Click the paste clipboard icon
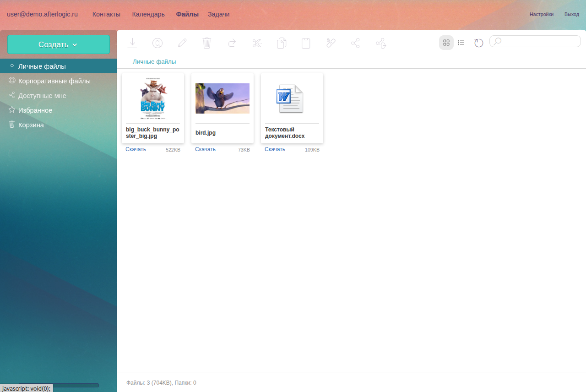 pyautogui.click(x=306, y=43)
